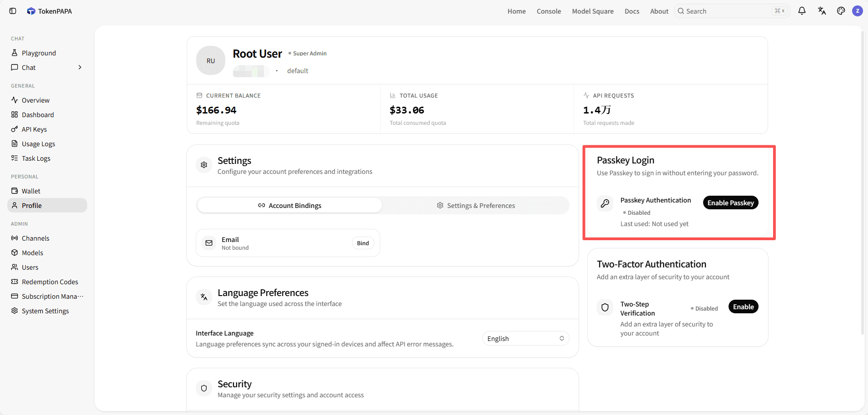Open Docs in top navigation

point(632,11)
